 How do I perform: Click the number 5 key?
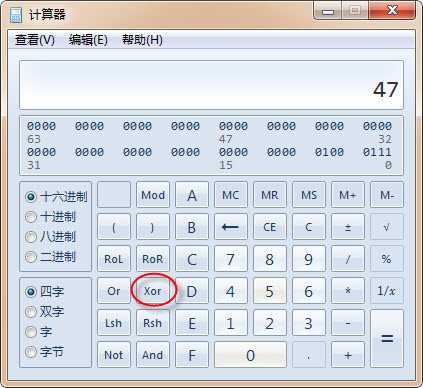(x=270, y=291)
